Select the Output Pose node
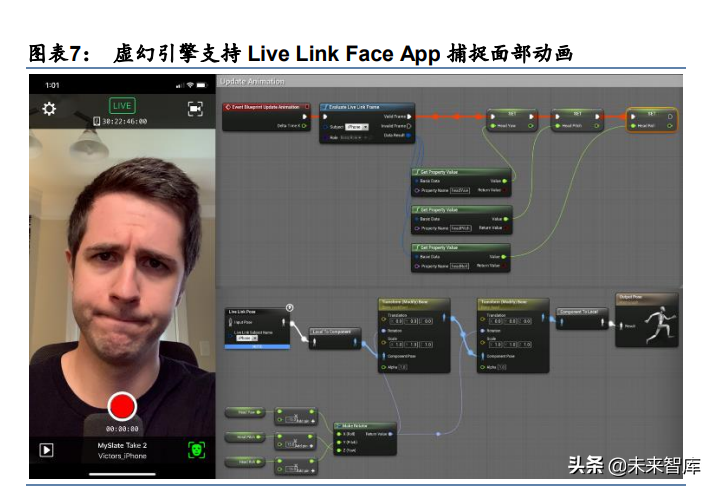The width and height of the screenshot is (715, 490). pyautogui.click(x=647, y=320)
